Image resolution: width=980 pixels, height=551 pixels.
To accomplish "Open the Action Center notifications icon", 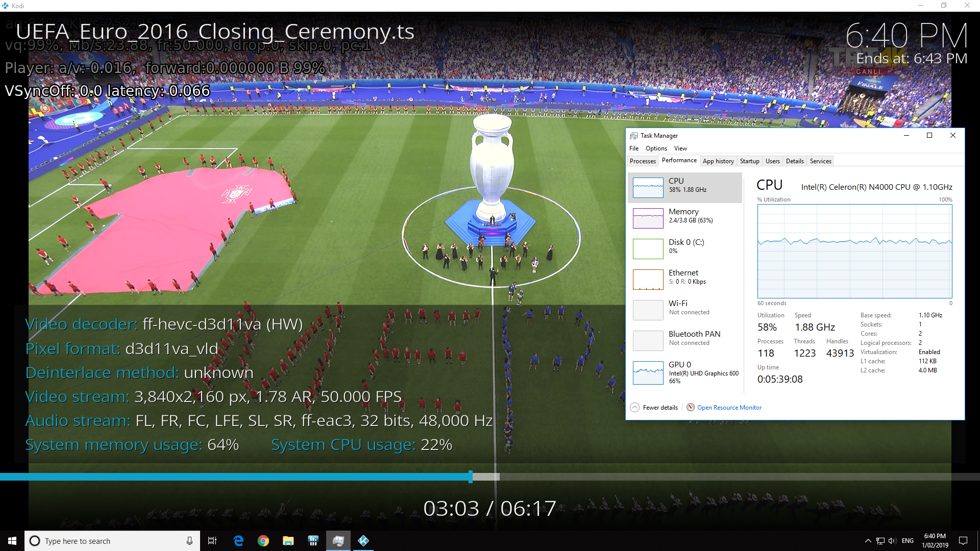I will [x=963, y=541].
